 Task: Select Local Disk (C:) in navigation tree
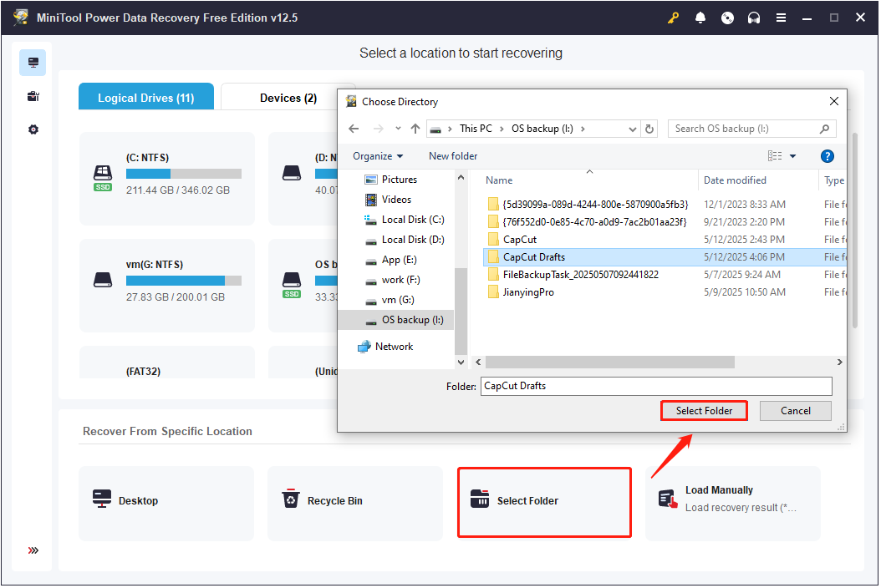point(413,220)
